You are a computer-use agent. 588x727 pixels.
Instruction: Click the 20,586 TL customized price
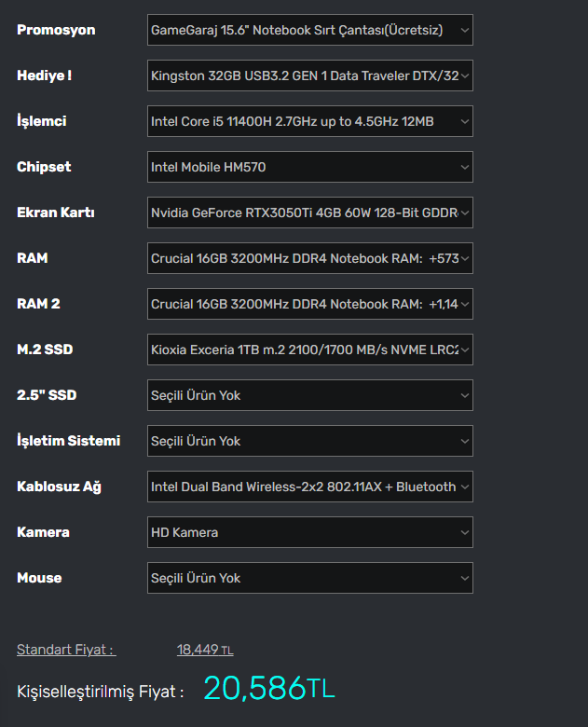[268, 689]
